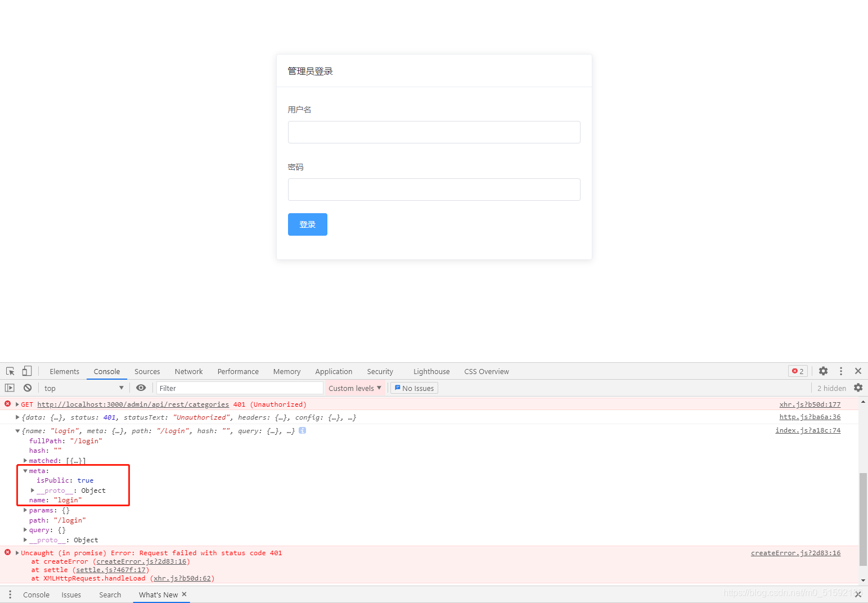
Task: Click the console scrollbar down arrow
Action: [863, 580]
